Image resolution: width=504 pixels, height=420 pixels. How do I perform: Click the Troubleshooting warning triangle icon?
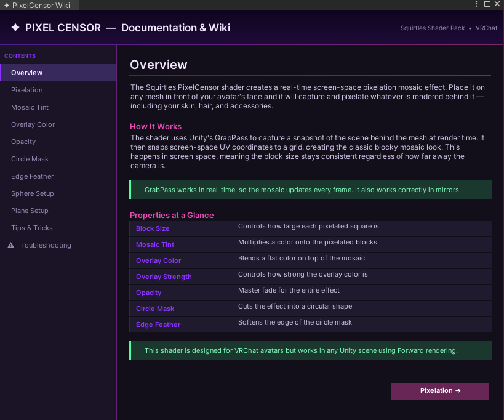coord(11,245)
